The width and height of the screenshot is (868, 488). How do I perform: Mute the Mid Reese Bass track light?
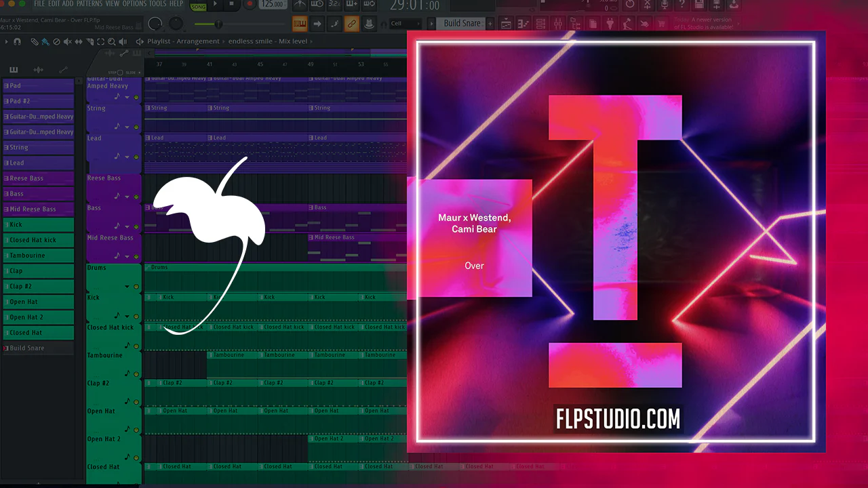pyautogui.click(x=136, y=256)
